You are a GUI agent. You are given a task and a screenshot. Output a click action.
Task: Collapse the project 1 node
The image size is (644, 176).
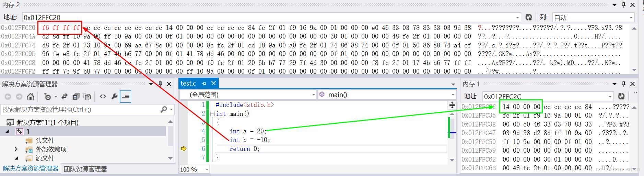pyautogui.click(x=7, y=131)
